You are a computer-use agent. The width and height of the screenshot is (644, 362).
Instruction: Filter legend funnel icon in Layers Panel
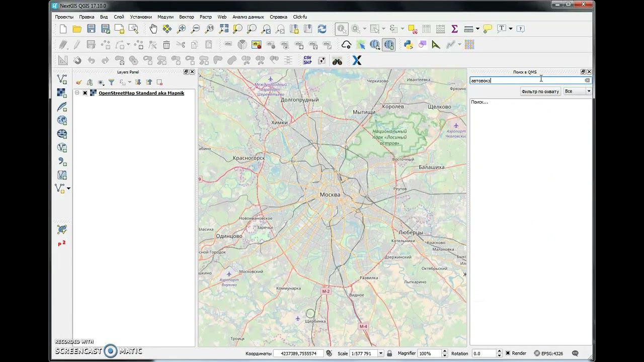[111, 82]
